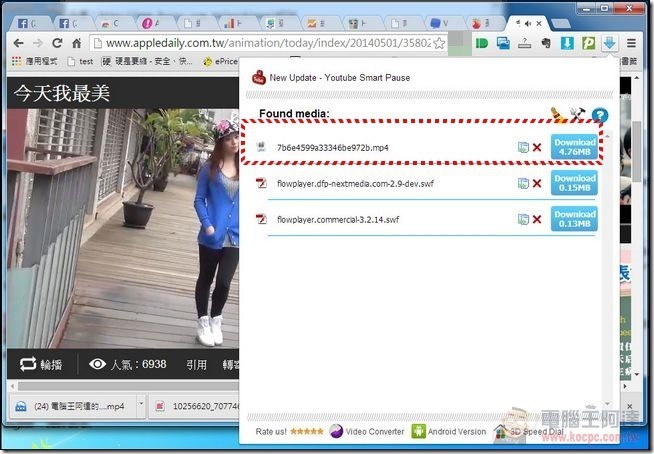The width and height of the screenshot is (654, 454).
Task: Switch to the first Facebook tab
Action: [x=22, y=21]
